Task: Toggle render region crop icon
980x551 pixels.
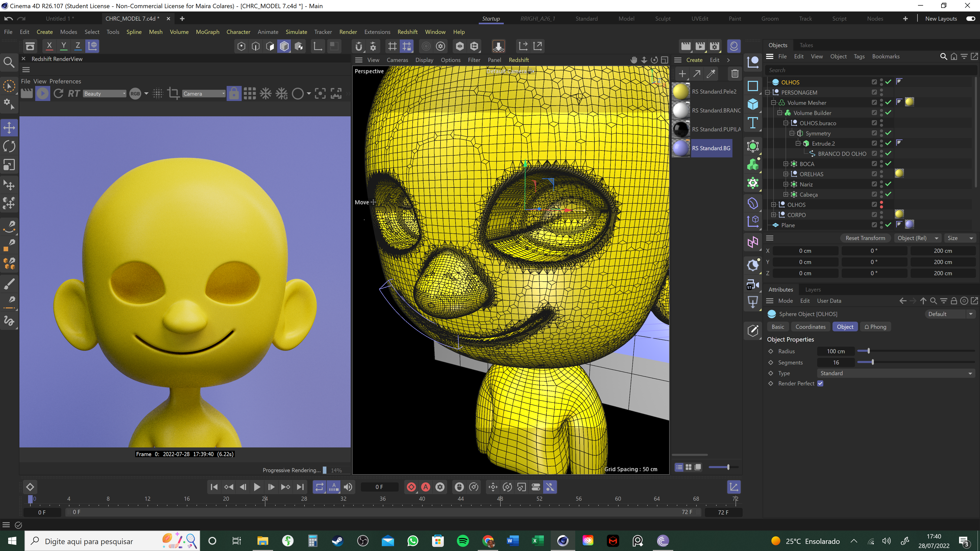Action: (x=174, y=94)
